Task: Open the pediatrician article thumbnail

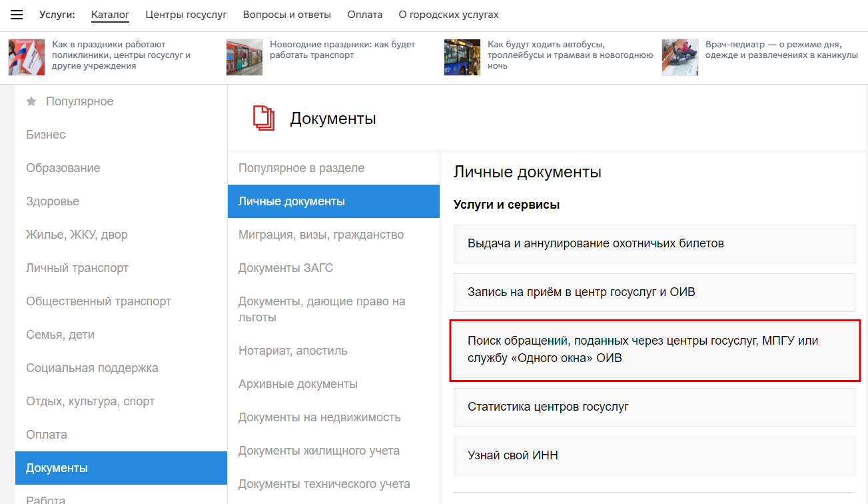Action: (x=679, y=57)
